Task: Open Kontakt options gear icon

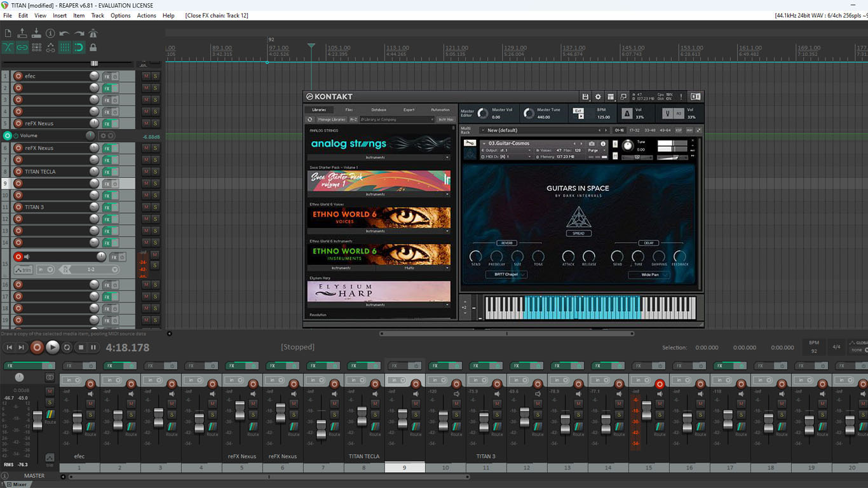Action: [x=598, y=97]
